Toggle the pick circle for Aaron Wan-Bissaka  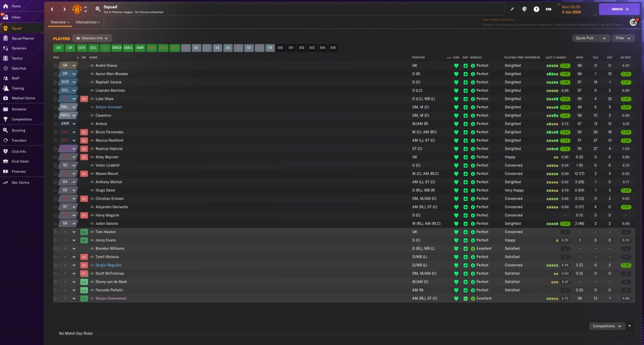(x=55, y=74)
